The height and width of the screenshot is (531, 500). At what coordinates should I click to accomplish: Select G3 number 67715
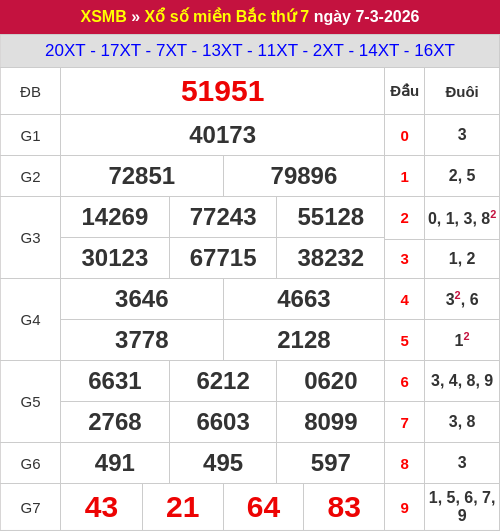pos(223,258)
